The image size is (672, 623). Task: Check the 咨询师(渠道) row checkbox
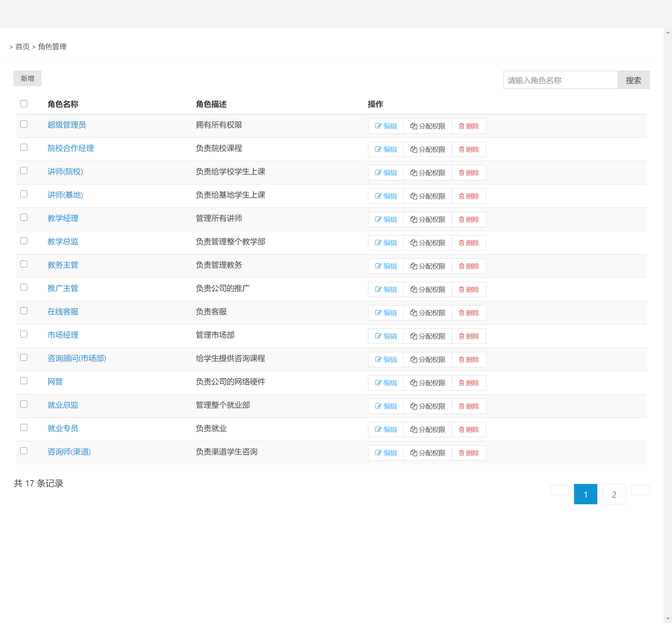click(24, 451)
